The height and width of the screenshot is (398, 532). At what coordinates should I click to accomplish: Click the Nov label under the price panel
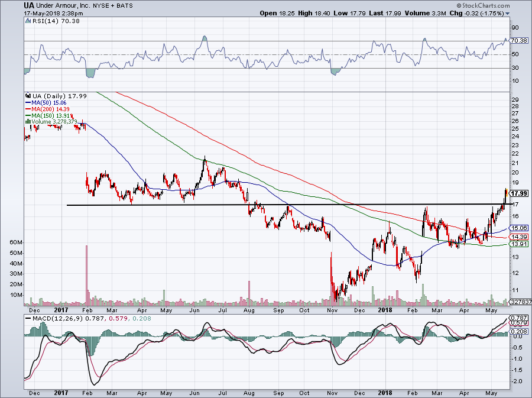(332, 310)
